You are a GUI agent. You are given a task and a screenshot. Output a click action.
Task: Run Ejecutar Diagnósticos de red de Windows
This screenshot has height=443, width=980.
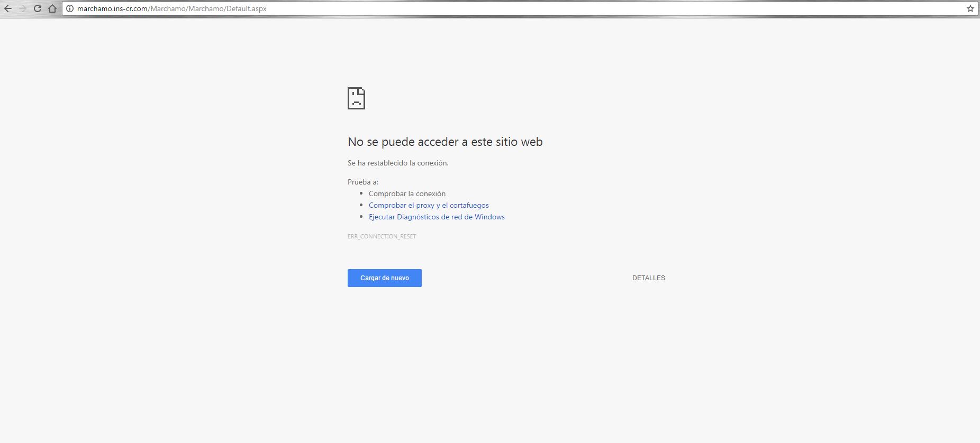(437, 217)
